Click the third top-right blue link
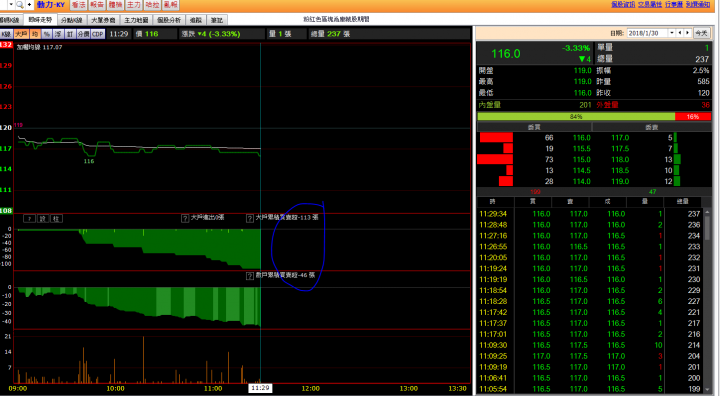The height and width of the screenshot is (396, 720). point(674,4)
